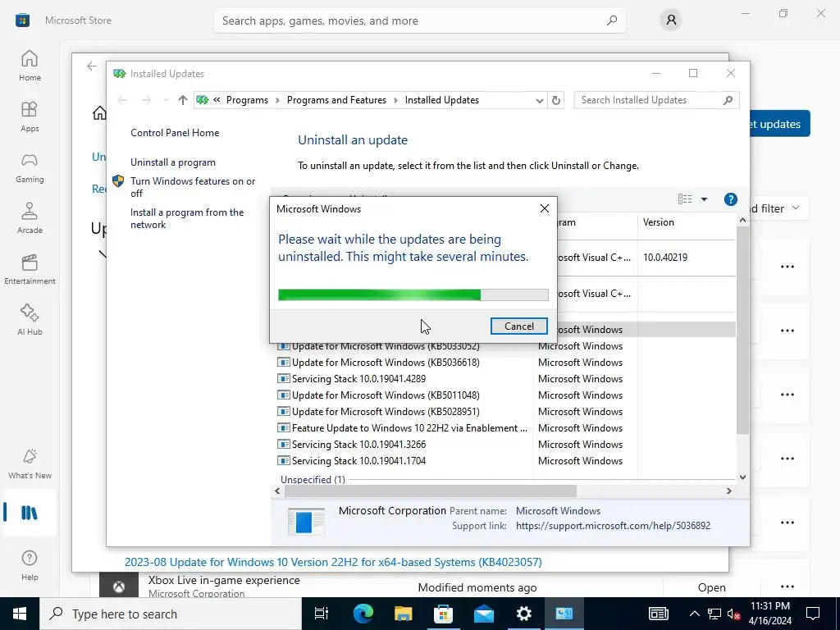Click the search icon in Search Installed Updates box
840x630 pixels.
[728, 100]
